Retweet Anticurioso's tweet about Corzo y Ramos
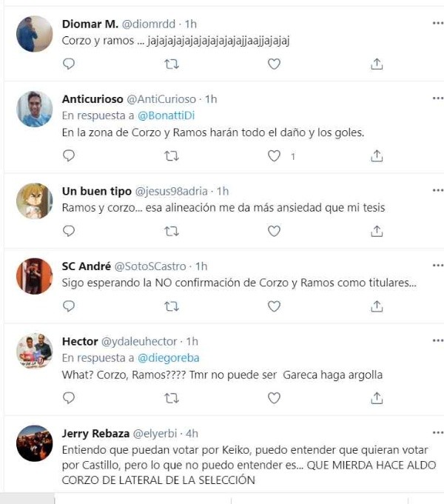This screenshot has height=504, width=444. click(x=171, y=156)
